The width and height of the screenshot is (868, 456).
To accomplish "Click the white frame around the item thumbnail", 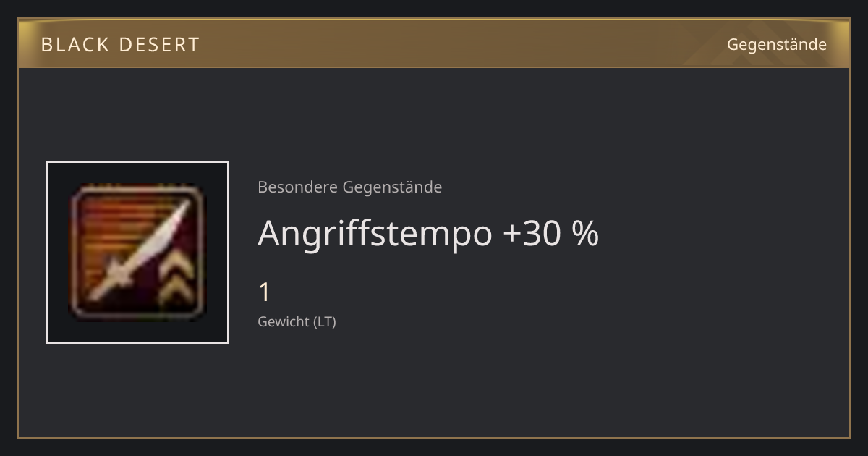I will click(137, 253).
